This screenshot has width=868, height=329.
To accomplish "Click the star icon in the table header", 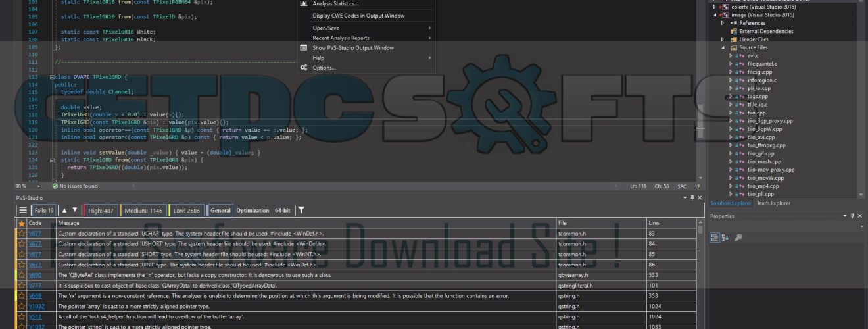I will point(21,224).
